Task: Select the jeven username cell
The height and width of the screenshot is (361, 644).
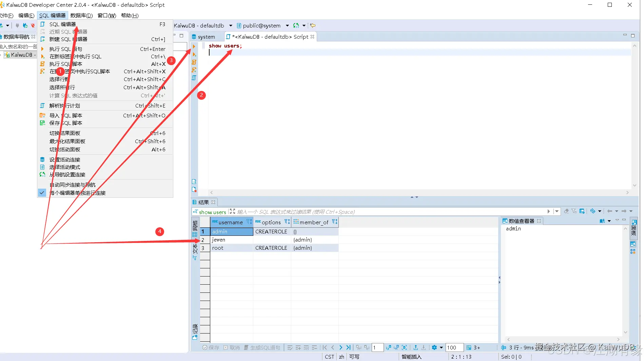Action: pyautogui.click(x=232, y=240)
